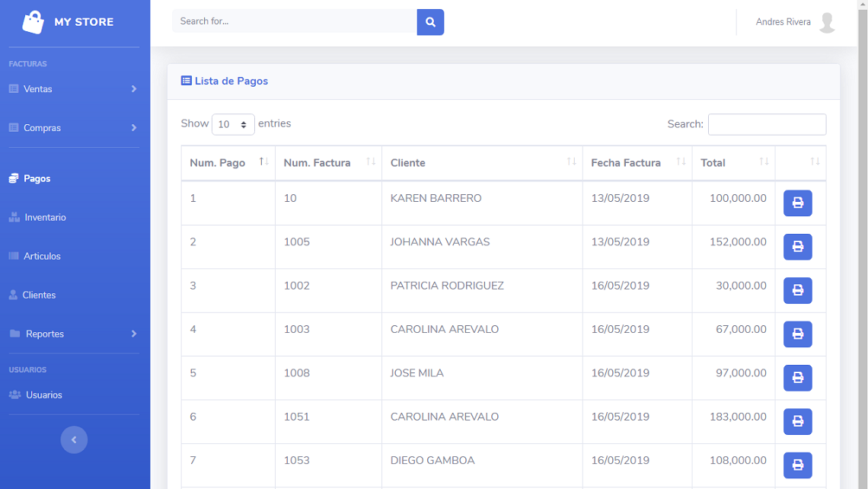The width and height of the screenshot is (868, 489).
Task: Click the My Store shopping bag logo
Action: pos(34,22)
